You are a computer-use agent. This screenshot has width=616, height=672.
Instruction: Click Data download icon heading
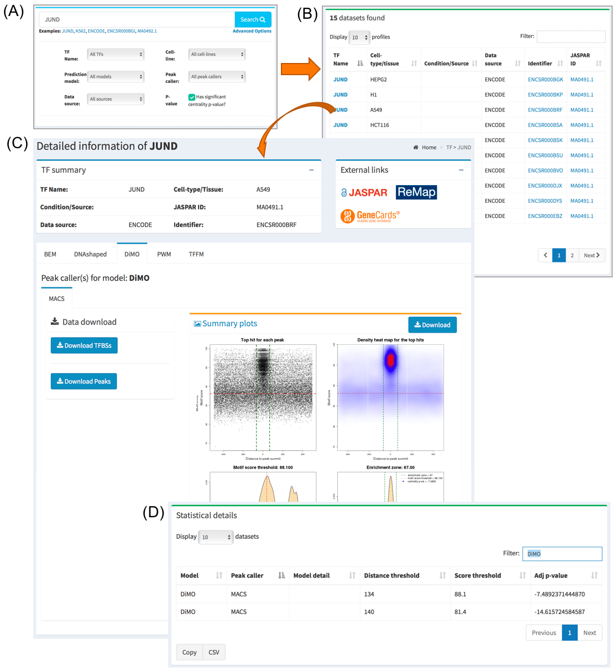point(55,322)
